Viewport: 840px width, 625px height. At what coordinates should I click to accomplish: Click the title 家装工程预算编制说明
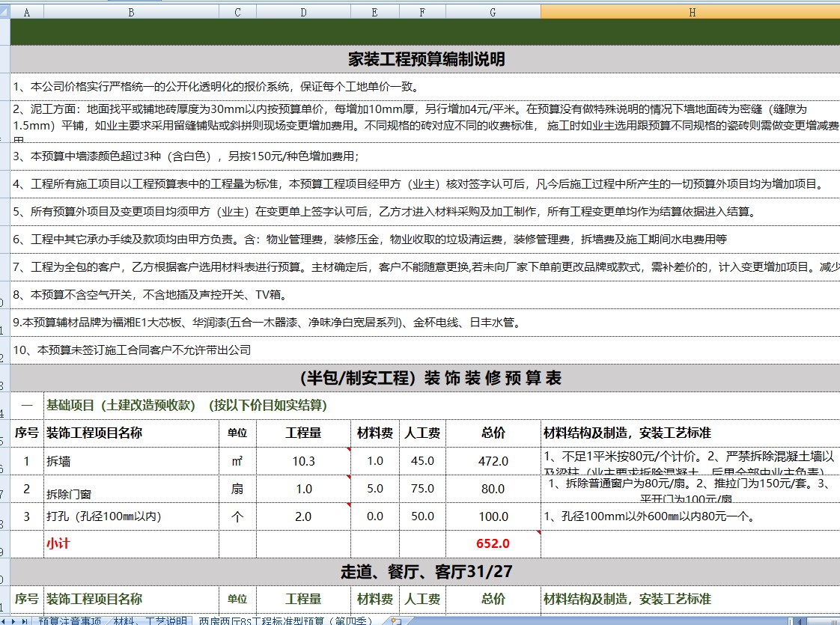tap(427, 59)
